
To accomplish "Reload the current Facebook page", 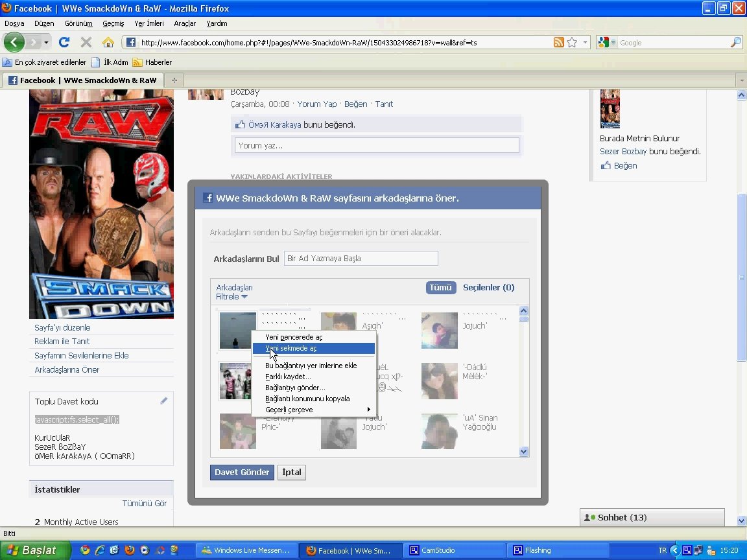I will coord(64,42).
